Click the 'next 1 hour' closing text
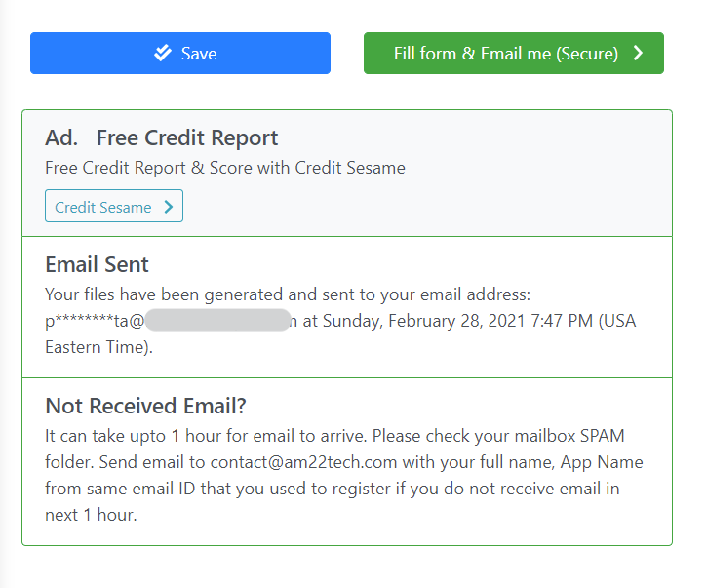Viewport: 706px width, 588px height. pyautogui.click(x=91, y=515)
